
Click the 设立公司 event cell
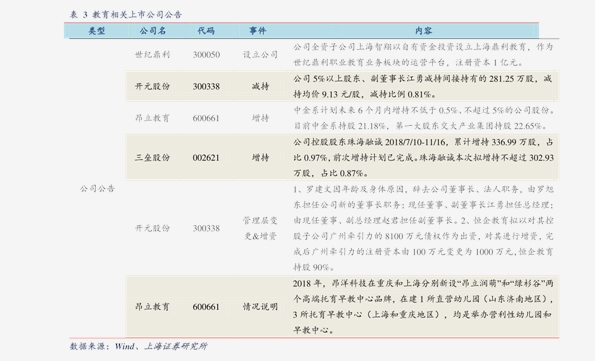pos(260,55)
